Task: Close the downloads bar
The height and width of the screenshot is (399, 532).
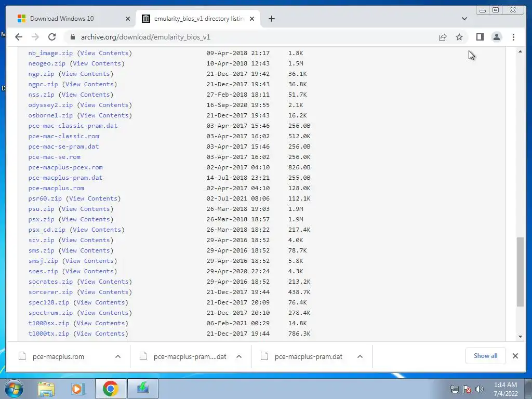Action: (515, 356)
